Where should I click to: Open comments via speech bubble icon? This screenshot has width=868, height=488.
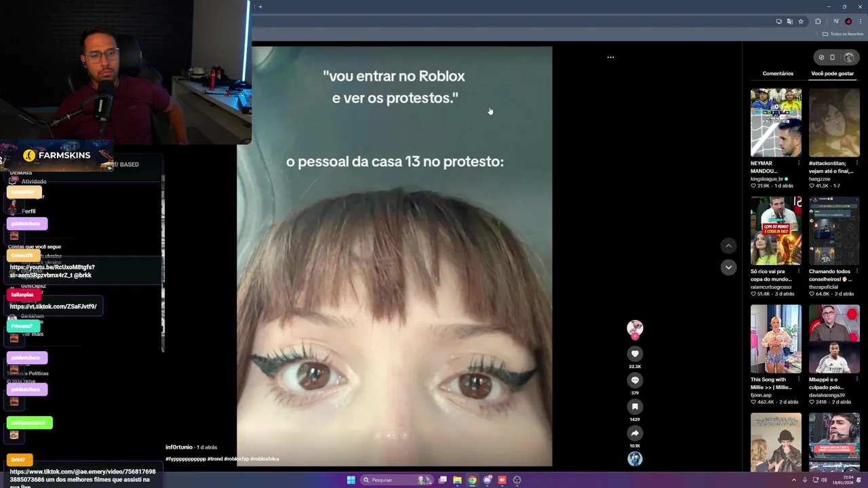pos(635,380)
